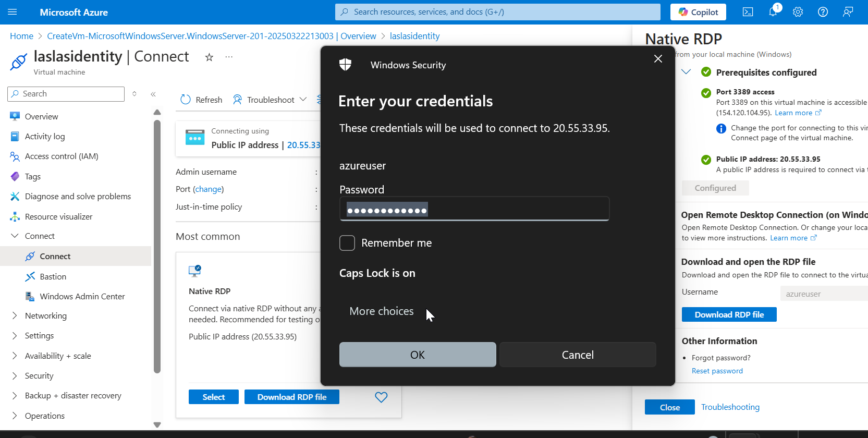Click Download RDP file on Native RDP card
Image resolution: width=868 pixels, height=438 pixels.
292,397
